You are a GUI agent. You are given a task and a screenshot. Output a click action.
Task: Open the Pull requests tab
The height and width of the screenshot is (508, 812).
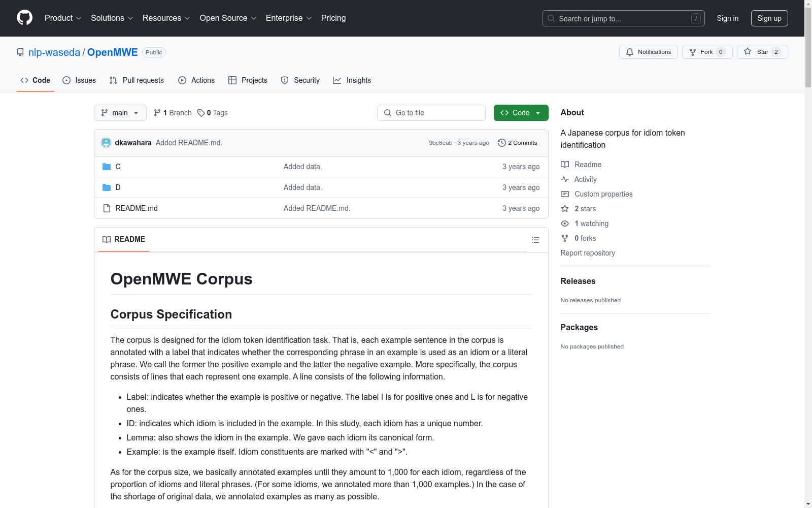point(137,80)
